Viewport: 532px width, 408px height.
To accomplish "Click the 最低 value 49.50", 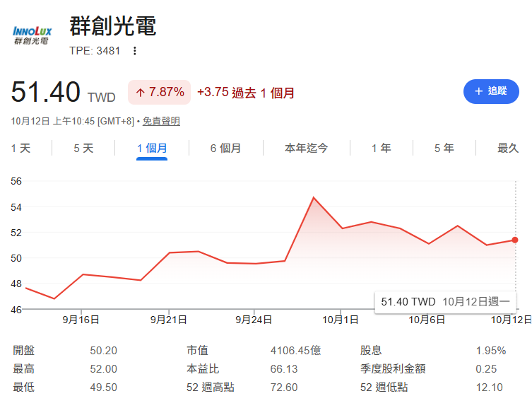I will pos(103,387).
